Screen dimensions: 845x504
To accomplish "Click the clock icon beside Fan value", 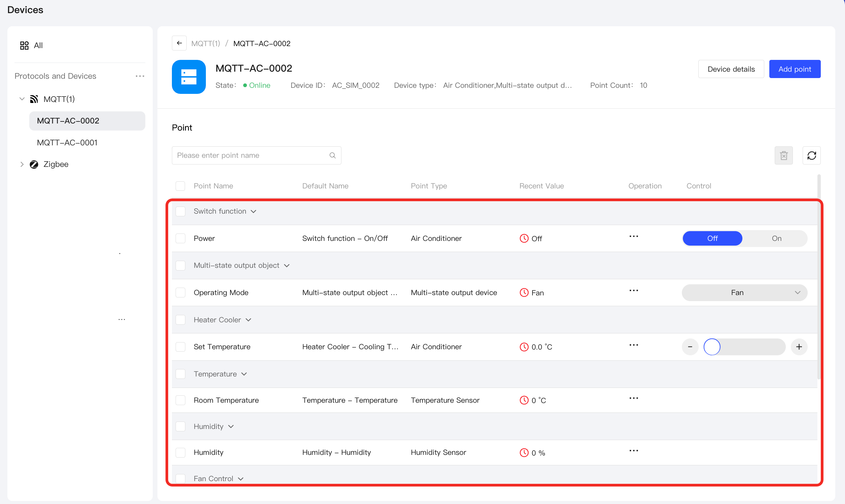I will coord(524,292).
